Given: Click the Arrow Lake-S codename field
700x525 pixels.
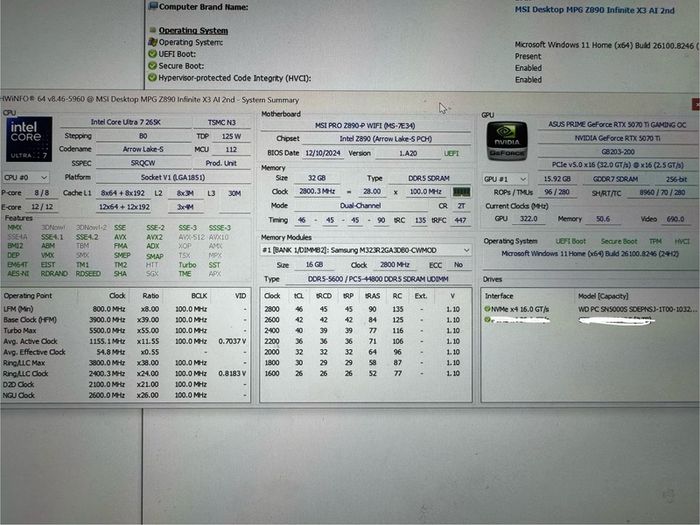Looking at the screenshot, I should pyautogui.click(x=143, y=149).
